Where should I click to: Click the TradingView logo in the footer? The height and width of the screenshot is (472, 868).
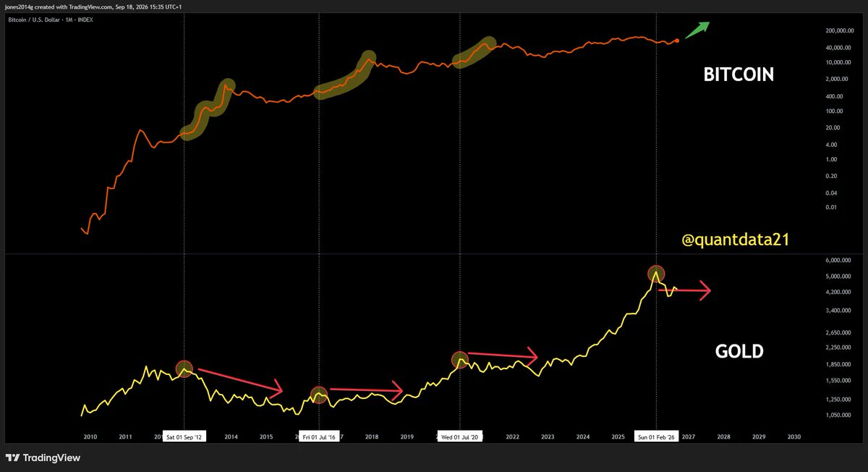click(x=43, y=458)
